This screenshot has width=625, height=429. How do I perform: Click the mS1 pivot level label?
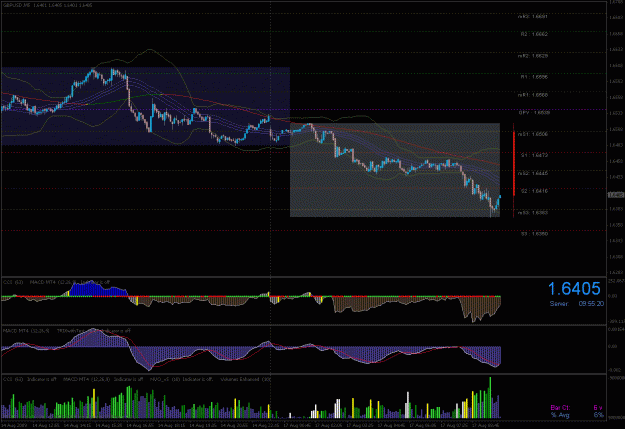(x=533, y=134)
